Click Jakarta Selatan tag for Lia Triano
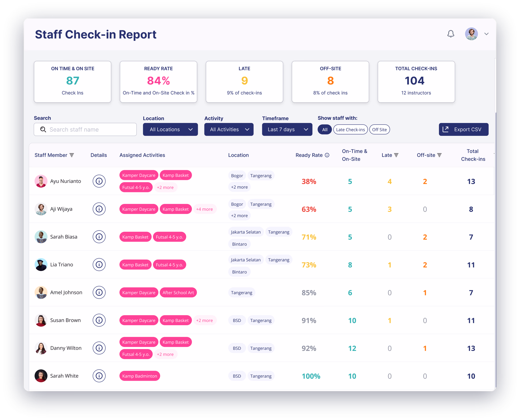This screenshot has width=520, height=420. (246, 260)
